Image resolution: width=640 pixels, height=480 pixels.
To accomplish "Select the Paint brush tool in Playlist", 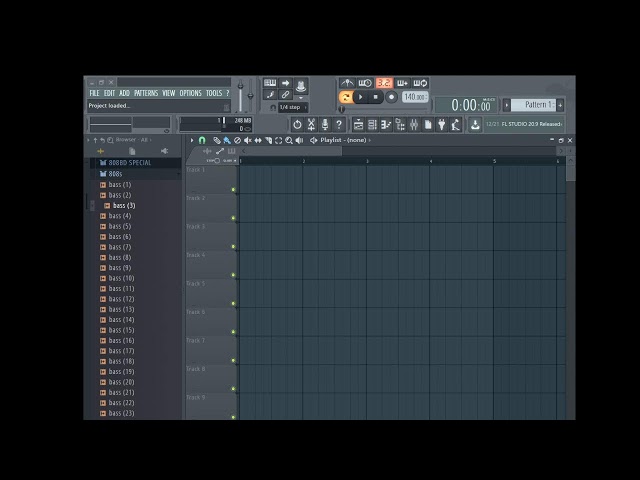I will pos(227,140).
